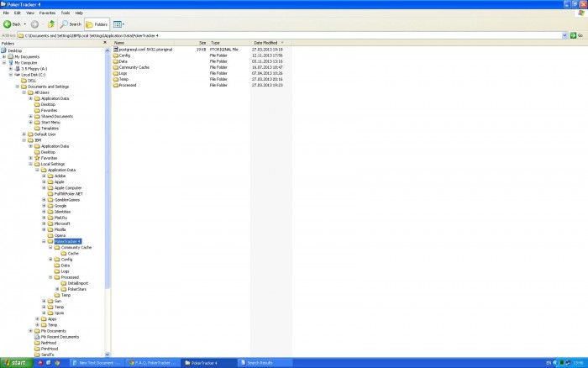
Task: Collapse the Local Settings tree node
Action: pos(31,164)
